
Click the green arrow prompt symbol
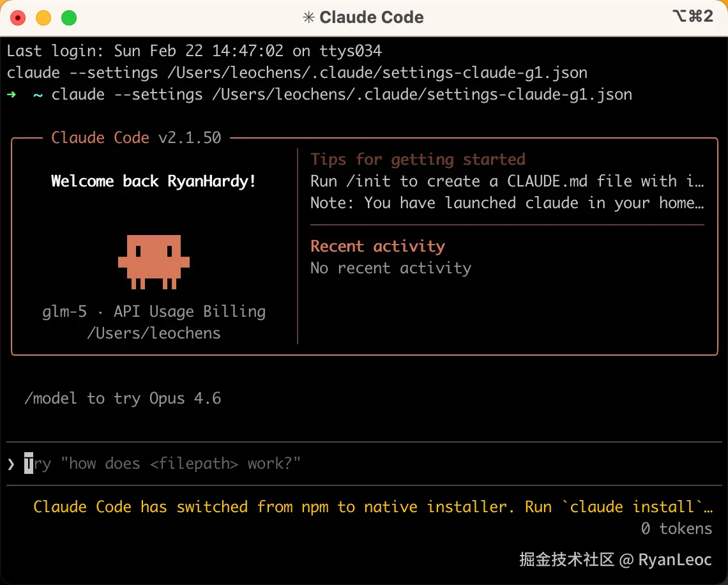point(12,95)
